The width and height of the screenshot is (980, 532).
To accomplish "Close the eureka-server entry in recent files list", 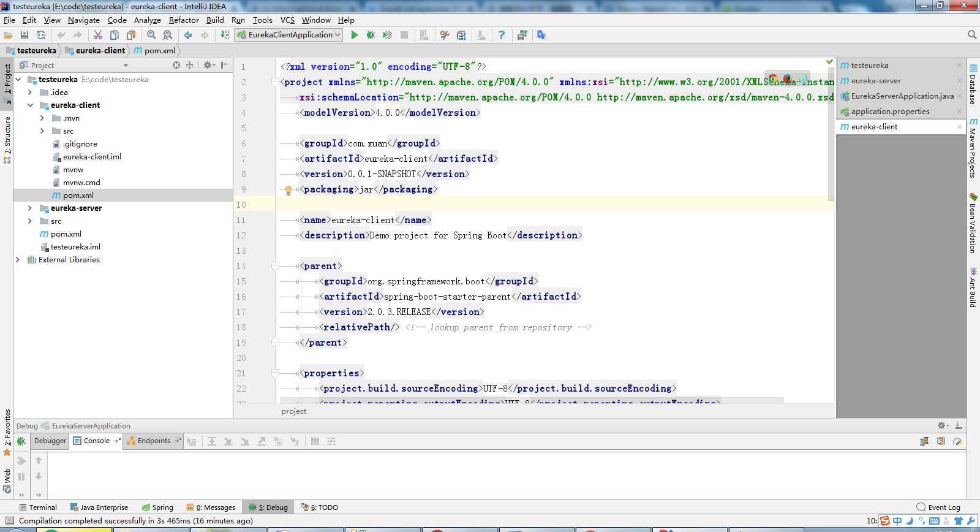I will (959, 81).
